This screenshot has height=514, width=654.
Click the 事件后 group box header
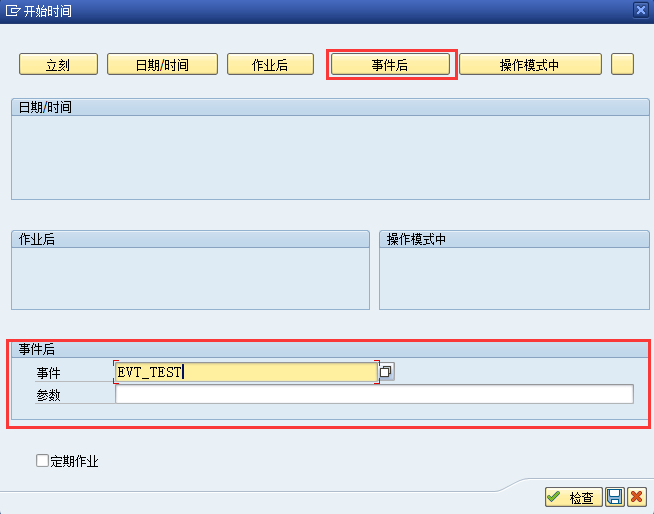(x=330, y=349)
